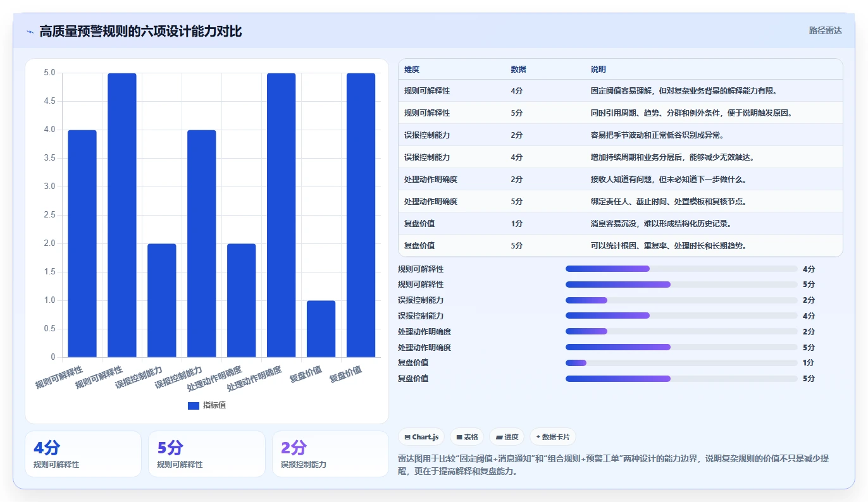The width and height of the screenshot is (868, 502).
Task: Click the 处理动作明确度 progress bar showing 5分
Action: click(681, 347)
